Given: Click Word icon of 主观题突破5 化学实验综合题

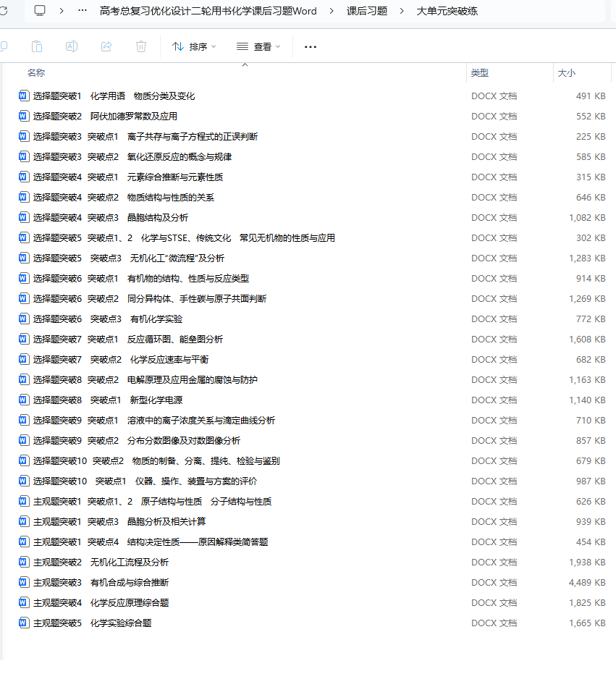Looking at the screenshot, I should pyautogui.click(x=23, y=623).
